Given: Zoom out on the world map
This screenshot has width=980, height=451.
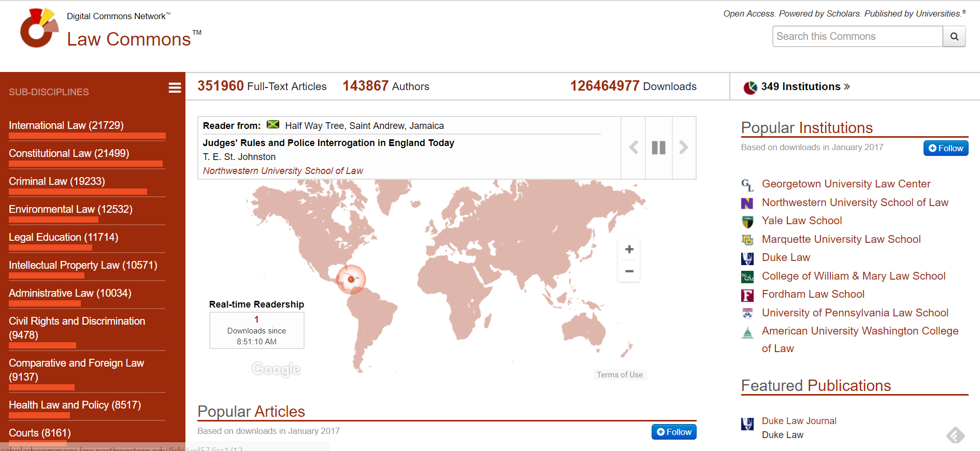Looking at the screenshot, I should (x=629, y=271).
